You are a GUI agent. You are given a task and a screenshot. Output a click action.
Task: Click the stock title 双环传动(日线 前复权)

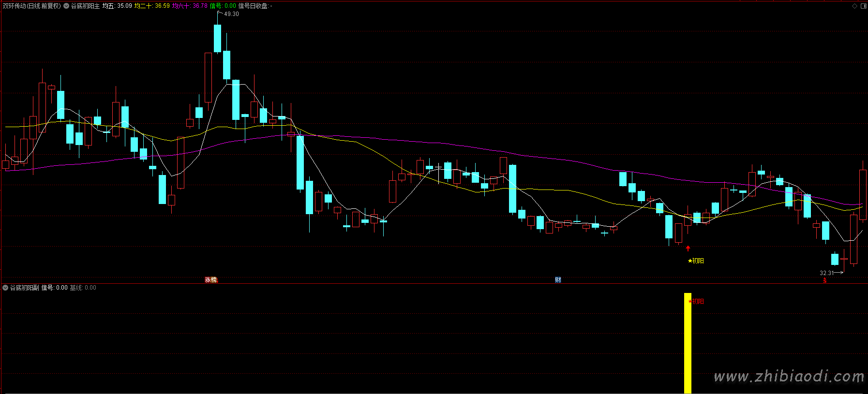coord(32,6)
